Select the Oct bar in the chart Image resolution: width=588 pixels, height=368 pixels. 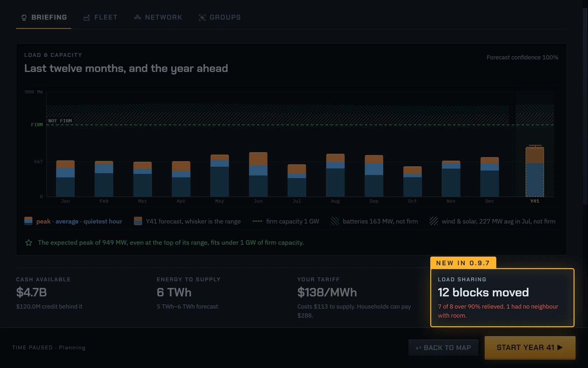412,181
